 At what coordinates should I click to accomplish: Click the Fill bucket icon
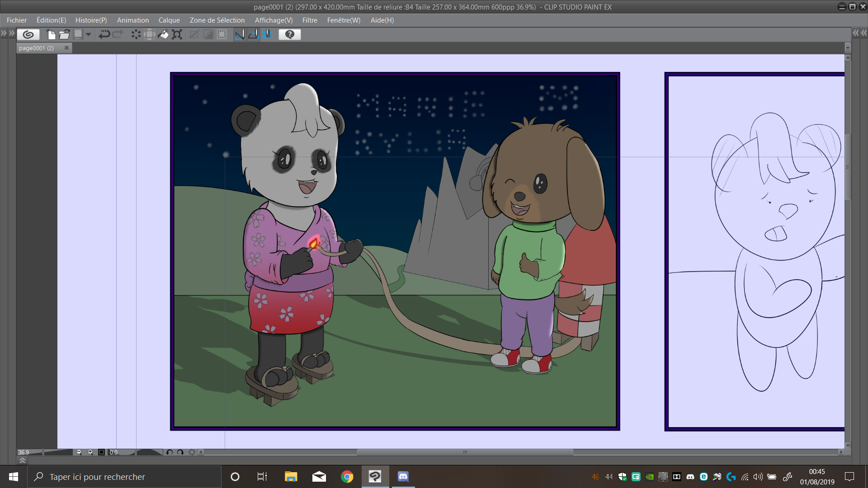(164, 34)
